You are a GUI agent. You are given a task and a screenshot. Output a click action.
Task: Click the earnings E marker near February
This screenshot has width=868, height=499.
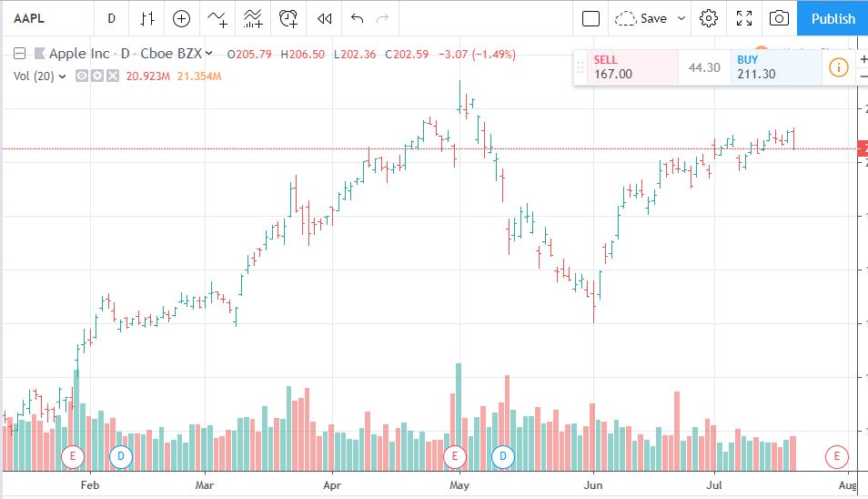tap(73, 457)
